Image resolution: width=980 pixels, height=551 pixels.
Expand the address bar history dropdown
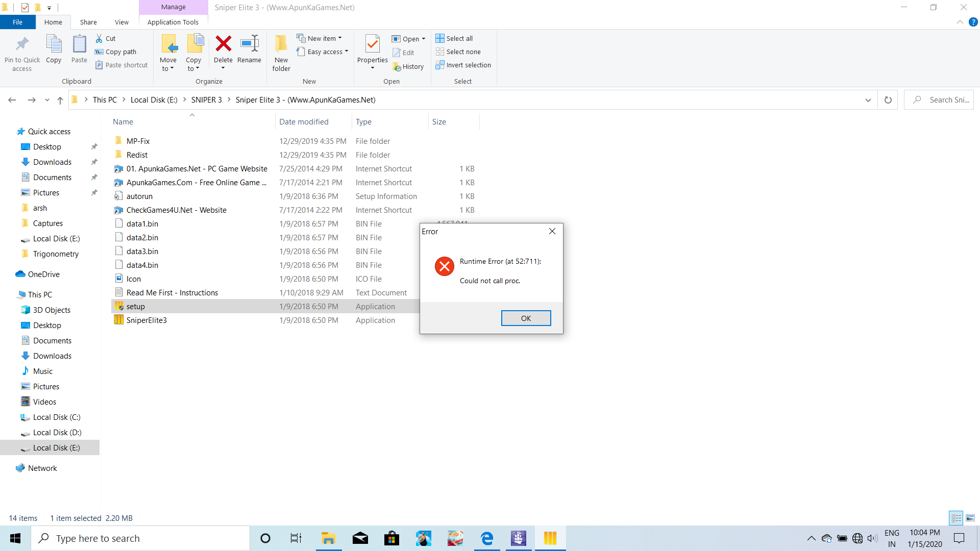pos(868,100)
